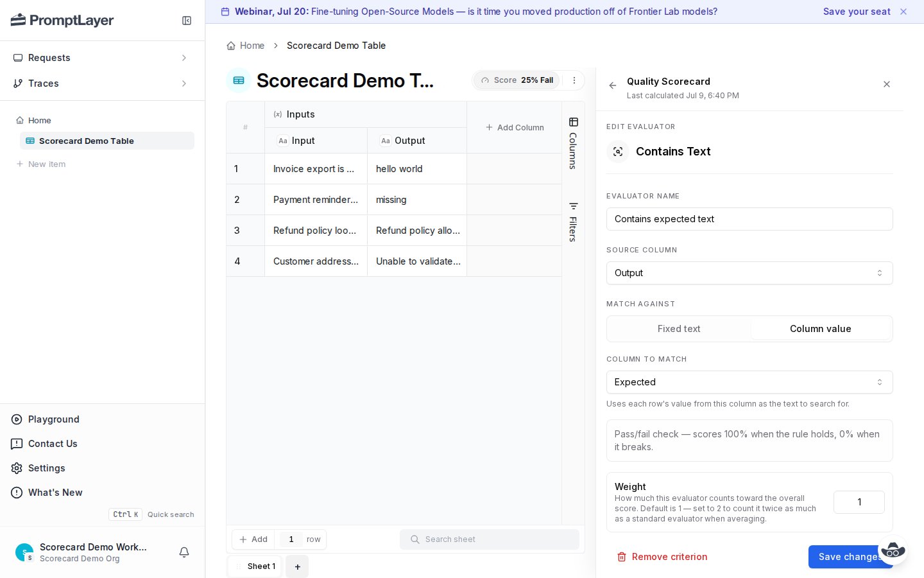Click Add Column
This screenshot has width=924, height=578.
click(x=515, y=127)
